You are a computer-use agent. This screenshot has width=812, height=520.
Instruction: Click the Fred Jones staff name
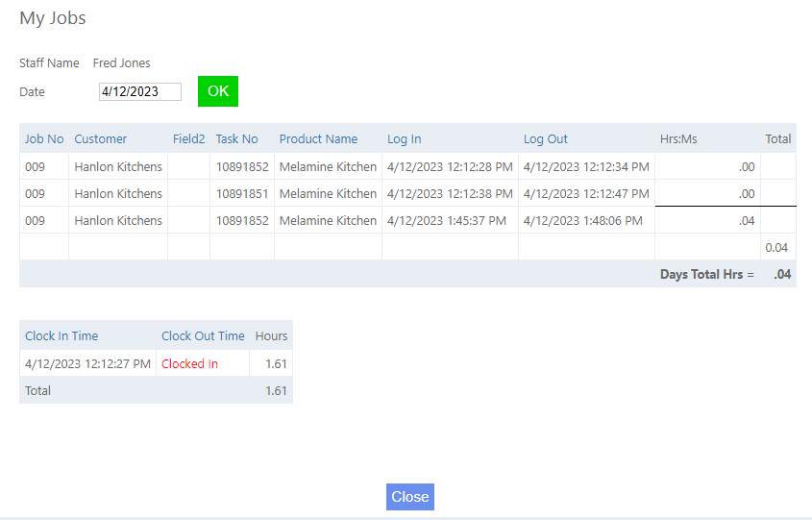(122, 63)
